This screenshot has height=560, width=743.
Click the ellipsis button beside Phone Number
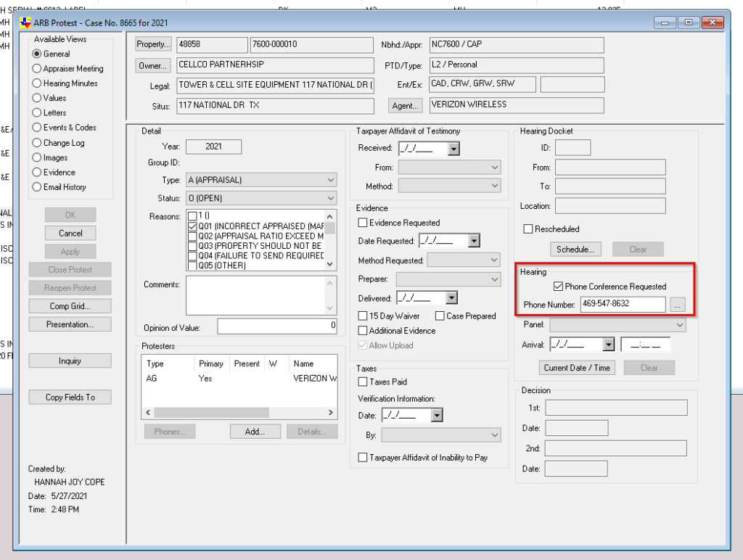tap(678, 305)
